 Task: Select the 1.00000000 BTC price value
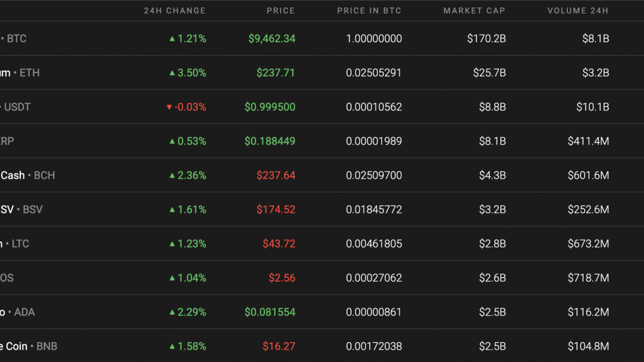tap(374, 39)
